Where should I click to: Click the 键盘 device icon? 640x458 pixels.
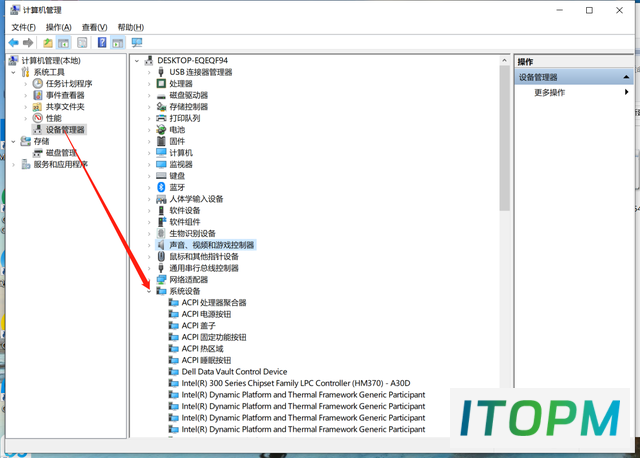click(161, 176)
